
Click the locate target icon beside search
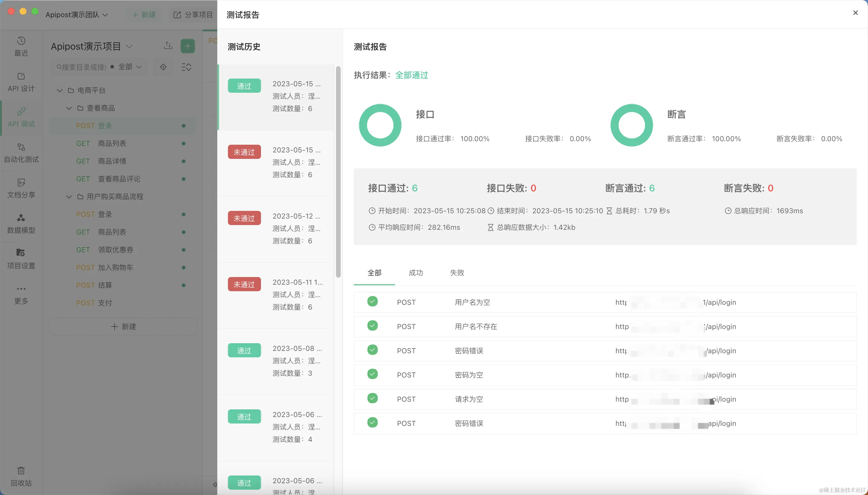[163, 67]
